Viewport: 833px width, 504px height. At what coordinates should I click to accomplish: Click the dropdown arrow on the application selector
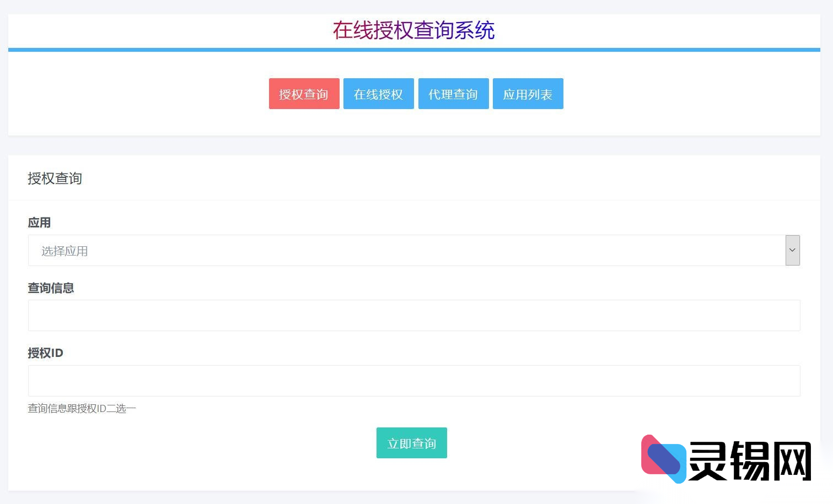pos(792,250)
